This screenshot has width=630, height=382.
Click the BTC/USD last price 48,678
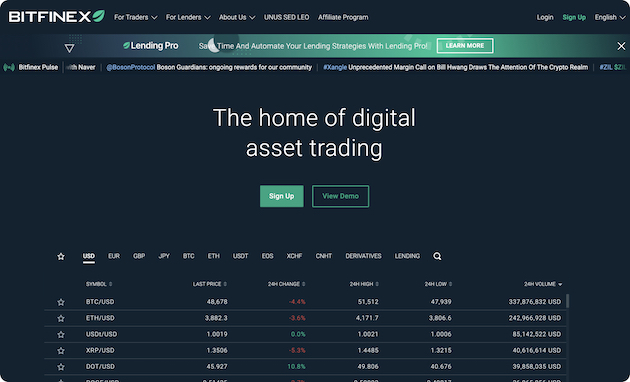click(217, 302)
